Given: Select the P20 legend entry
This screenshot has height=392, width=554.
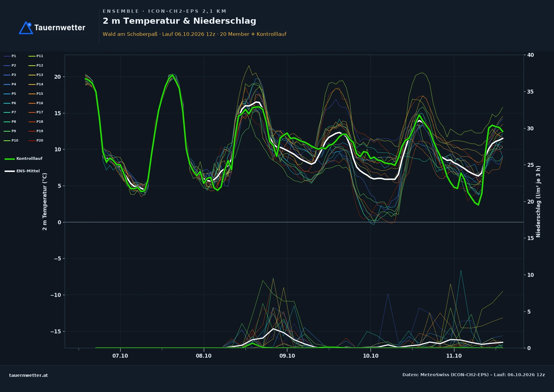Looking at the screenshot, I should pyautogui.click(x=36, y=141).
